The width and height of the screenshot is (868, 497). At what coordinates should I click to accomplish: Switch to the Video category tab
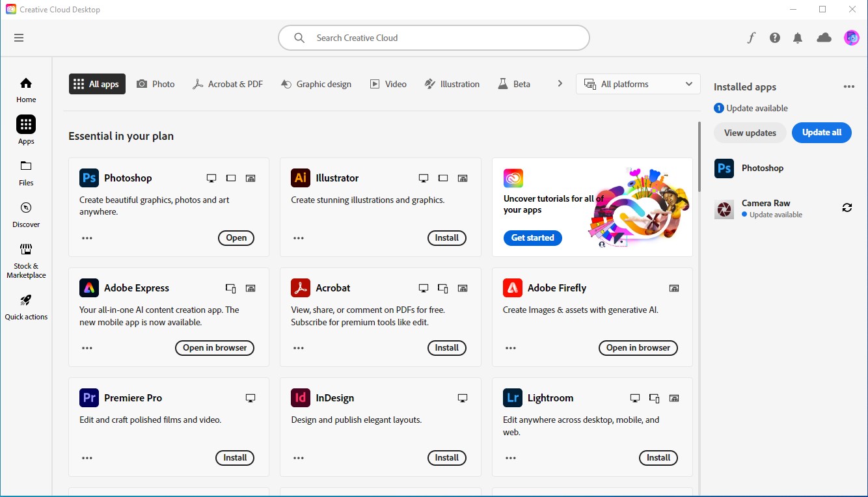pos(388,84)
